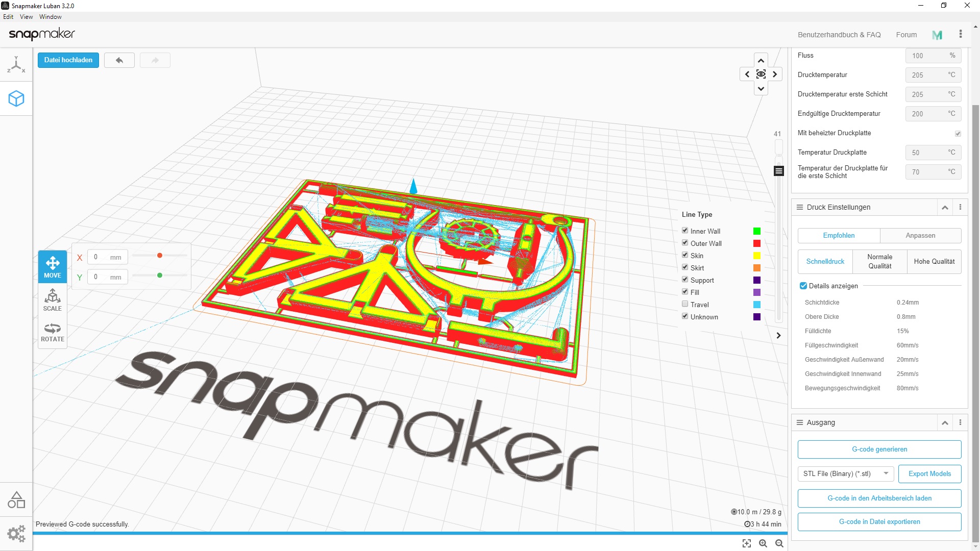Click the Druck Einstellungen panel menu icon

tap(800, 207)
